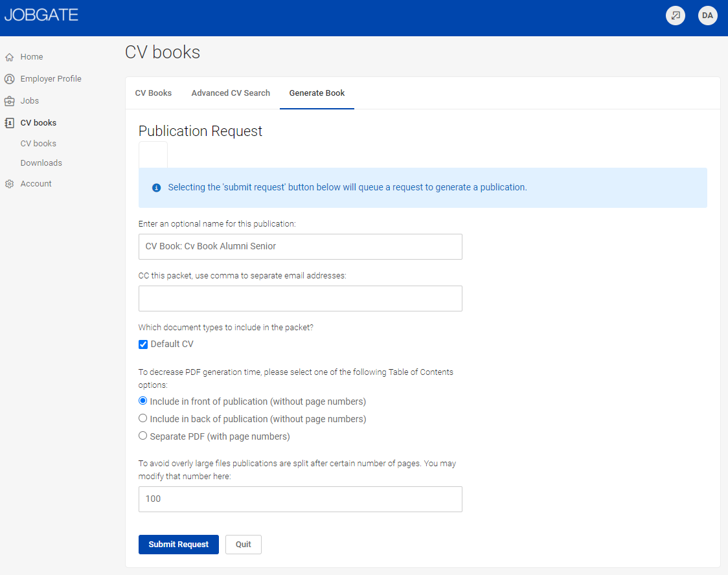
Task: Click the Account gear icon
Action: click(9, 184)
